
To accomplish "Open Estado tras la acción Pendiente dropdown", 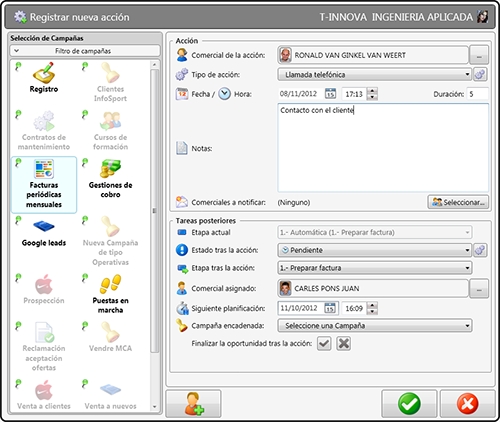I will 374,250.
